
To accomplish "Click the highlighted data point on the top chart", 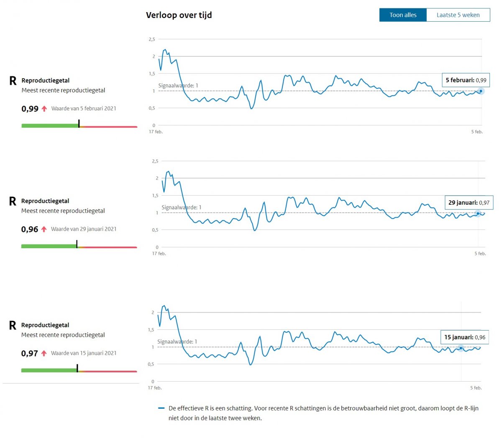I will 481,91.
